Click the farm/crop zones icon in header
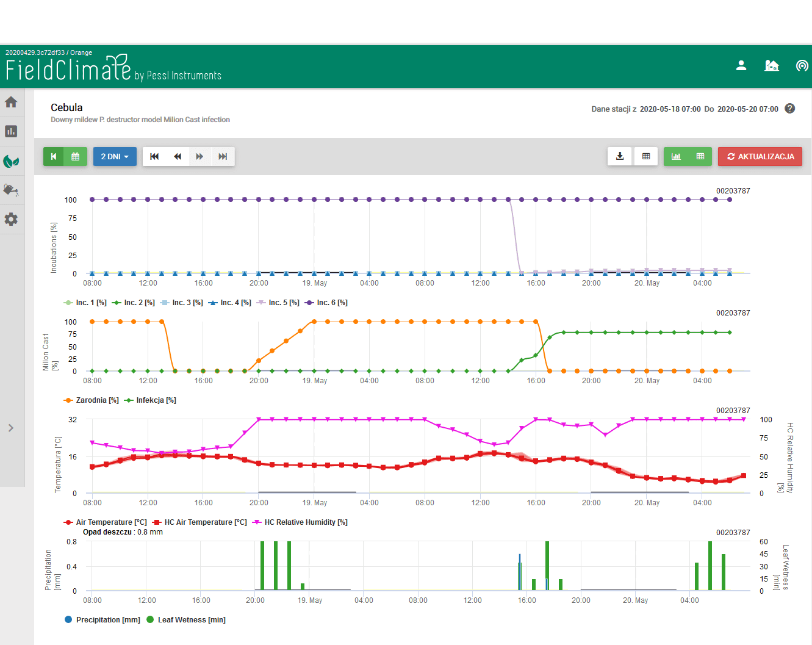This screenshot has height=645, width=812. [x=772, y=66]
